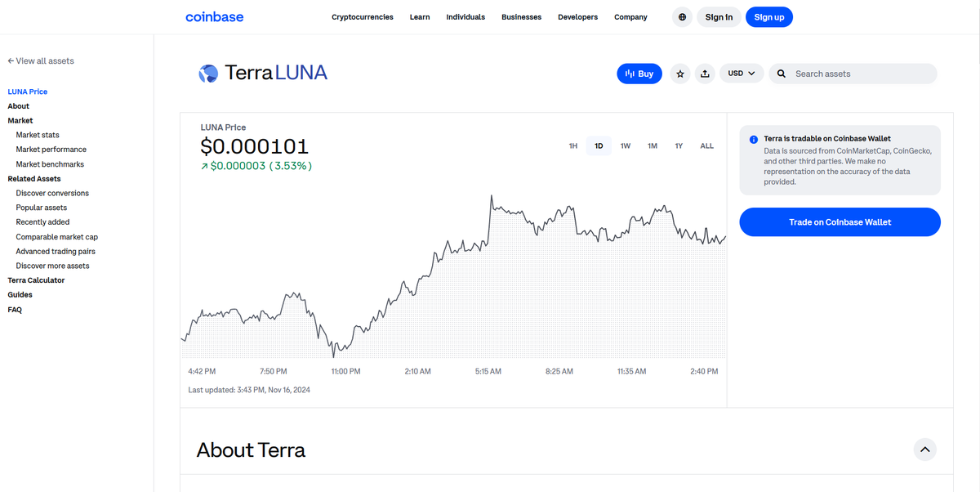This screenshot has width=980, height=492.
Task: Open the USD currency dropdown
Action: click(x=742, y=74)
